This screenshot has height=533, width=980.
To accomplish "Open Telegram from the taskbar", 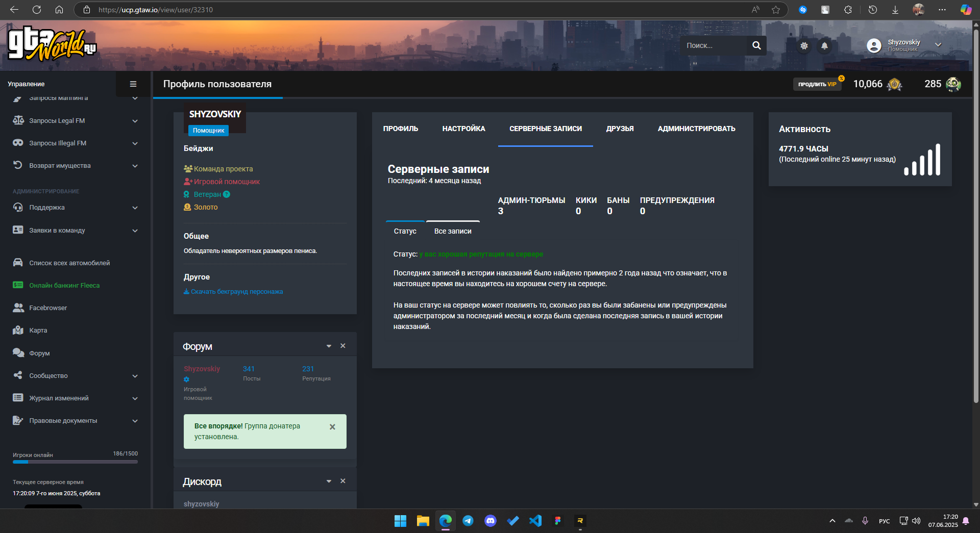I will click(x=468, y=521).
